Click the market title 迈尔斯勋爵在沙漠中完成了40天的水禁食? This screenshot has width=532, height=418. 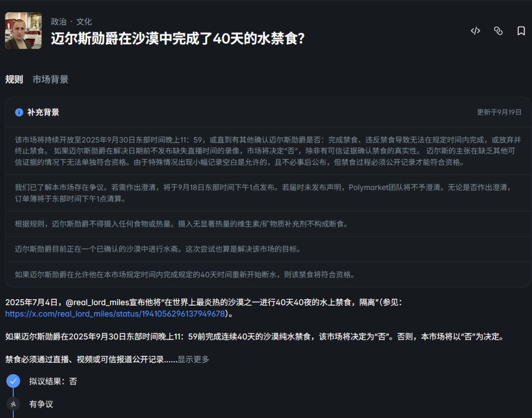(x=178, y=38)
